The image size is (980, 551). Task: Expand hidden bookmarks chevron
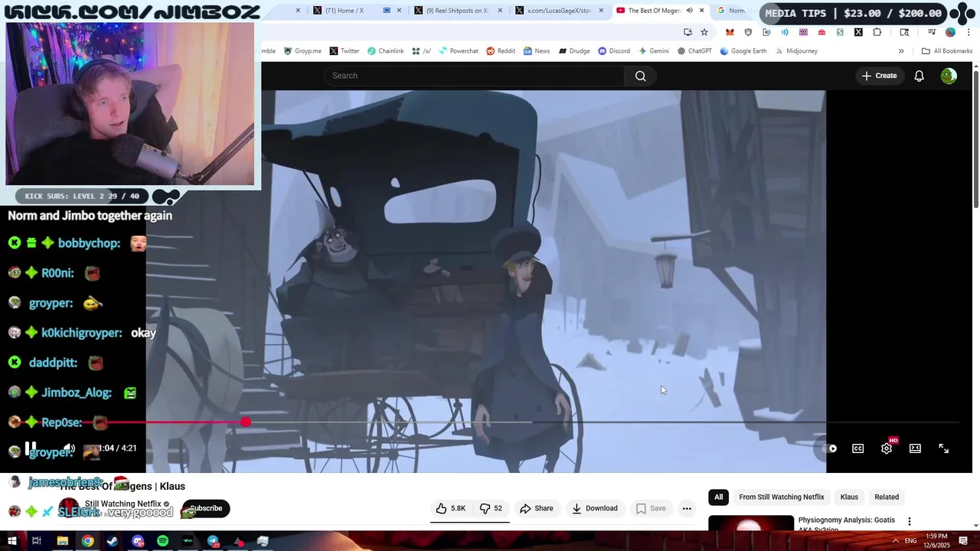tap(901, 51)
